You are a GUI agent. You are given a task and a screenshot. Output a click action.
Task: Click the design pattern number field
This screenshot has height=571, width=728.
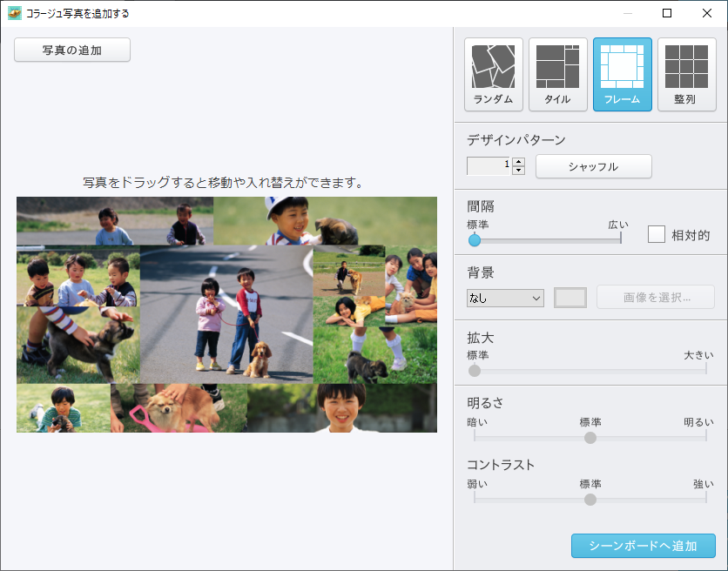(x=489, y=166)
